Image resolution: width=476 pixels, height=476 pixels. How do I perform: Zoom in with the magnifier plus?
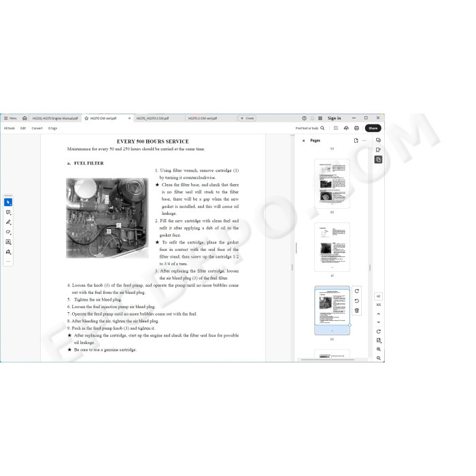click(x=379, y=350)
